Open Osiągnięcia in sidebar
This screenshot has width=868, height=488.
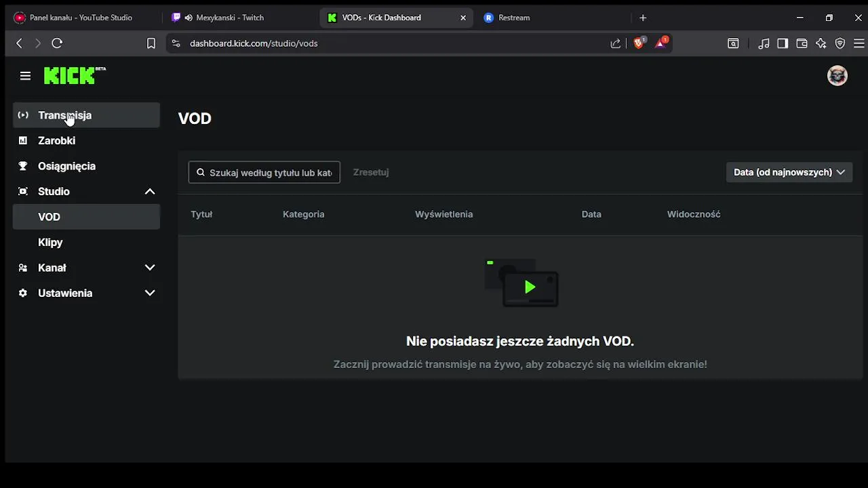[x=86, y=166]
